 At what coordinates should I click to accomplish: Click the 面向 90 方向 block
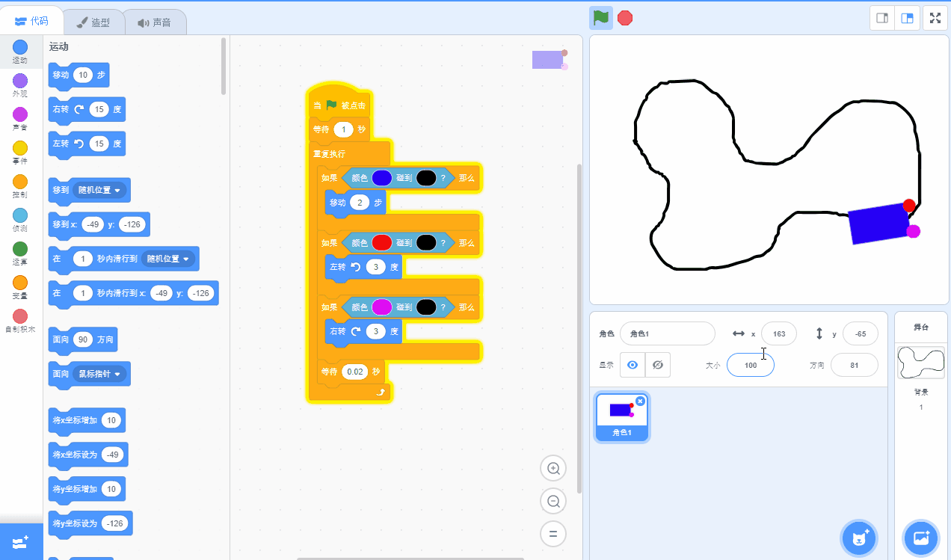pyautogui.click(x=83, y=339)
